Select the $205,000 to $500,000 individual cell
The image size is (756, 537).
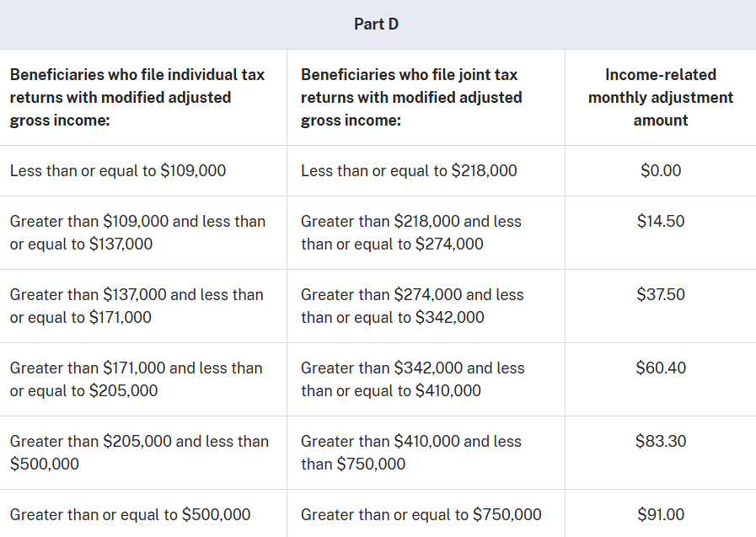point(139,453)
